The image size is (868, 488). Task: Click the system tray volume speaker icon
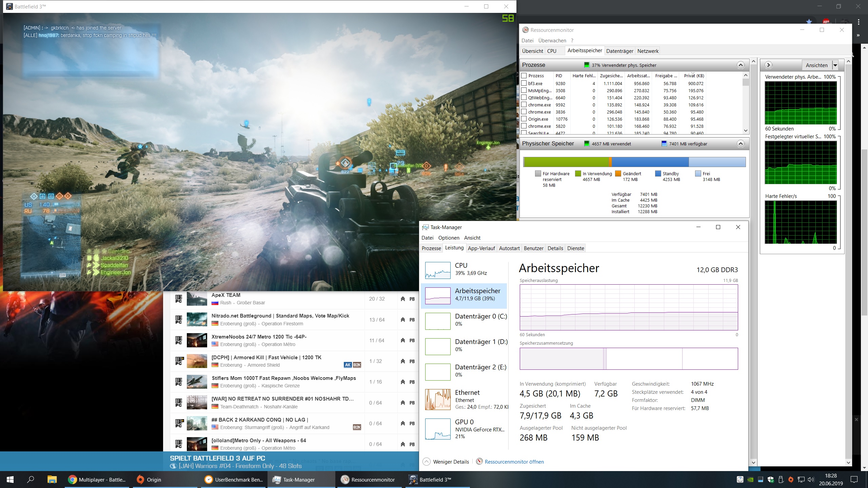point(811,480)
